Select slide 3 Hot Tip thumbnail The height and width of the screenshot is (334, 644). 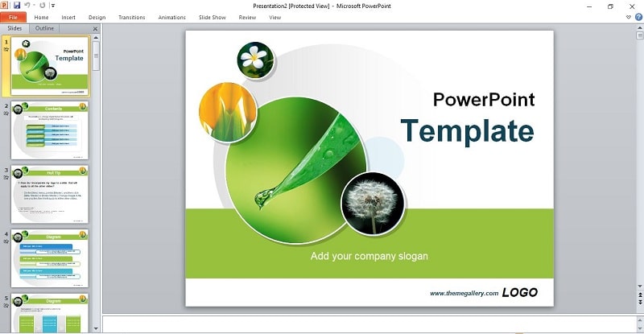[50, 194]
